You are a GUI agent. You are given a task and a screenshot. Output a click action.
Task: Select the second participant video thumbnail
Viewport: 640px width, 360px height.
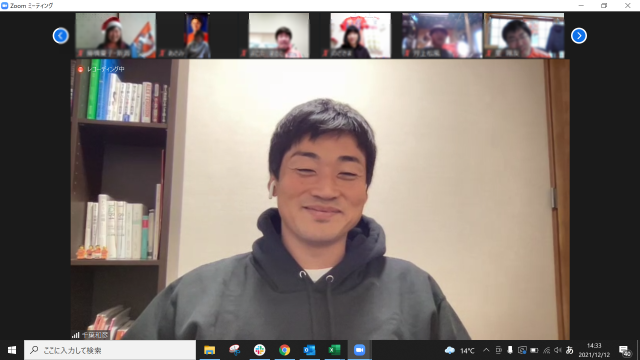point(197,36)
